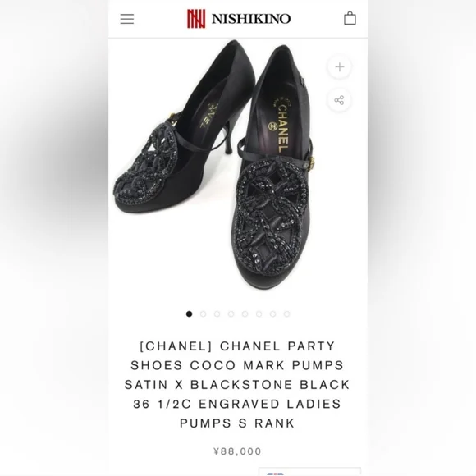Click the Chanel party shoes product title
This screenshot has height=476, width=476.
pos(237,385)
